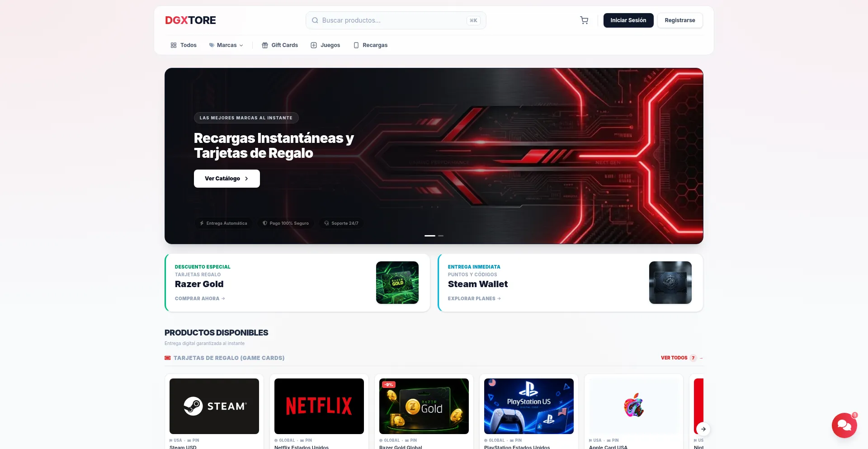Open the Marcas menu label
The height and width of the screenshot is (449, 868).
(227, 45)
